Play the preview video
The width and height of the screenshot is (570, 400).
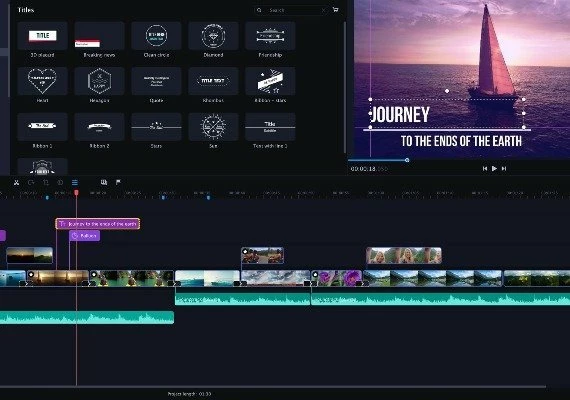coord(494,168)
